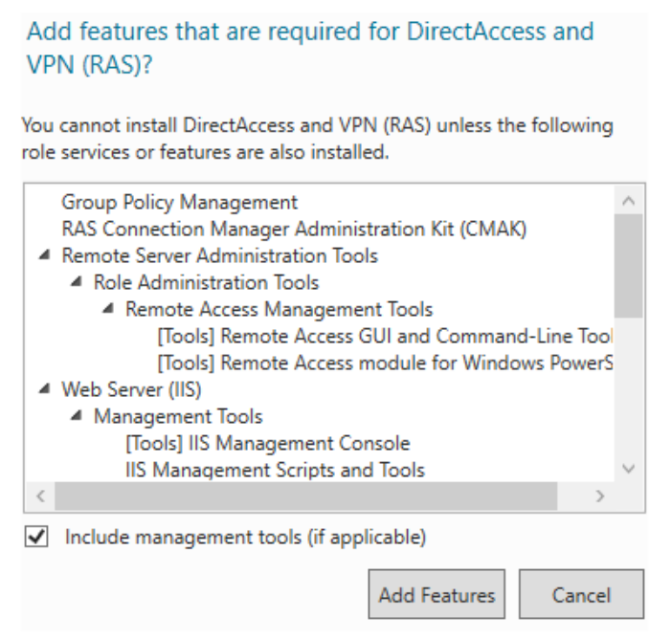Collapse Remote Server Administration Tools node
This screenshot has height=639, width=672.
click(x=45, y=256)
